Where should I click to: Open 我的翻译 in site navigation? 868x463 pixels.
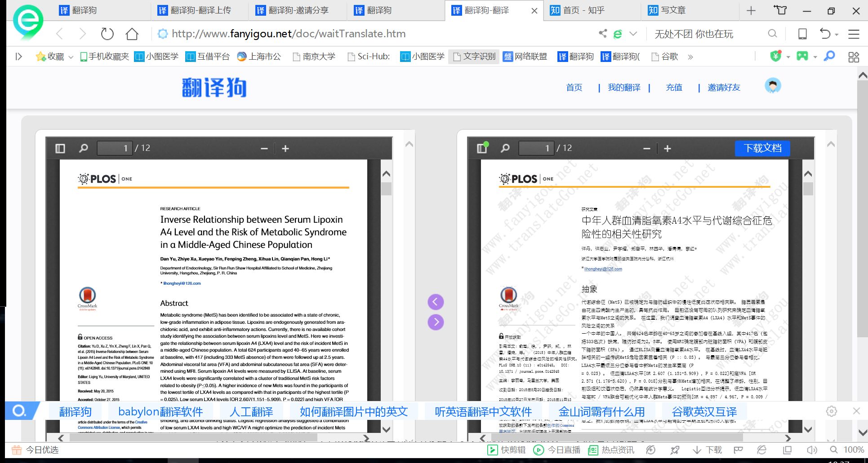pos(624,88)
